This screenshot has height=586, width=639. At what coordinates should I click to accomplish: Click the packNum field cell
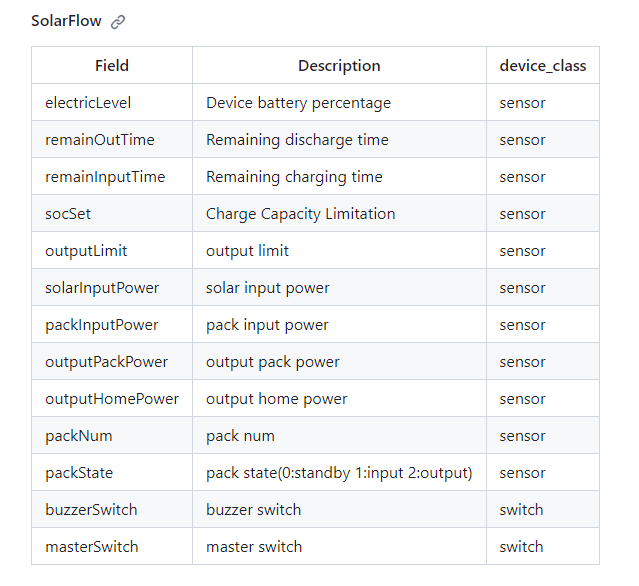pos(78,436)
